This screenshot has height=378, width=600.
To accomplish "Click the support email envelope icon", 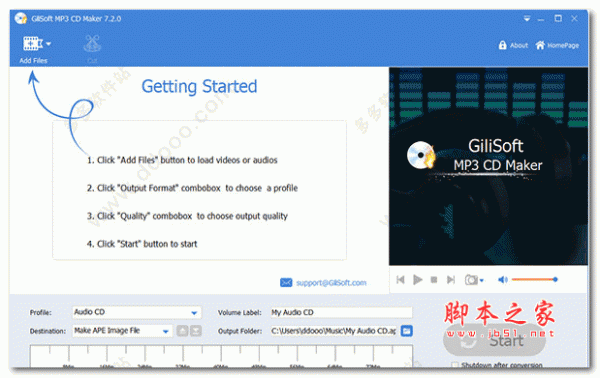I will (286, 282).
